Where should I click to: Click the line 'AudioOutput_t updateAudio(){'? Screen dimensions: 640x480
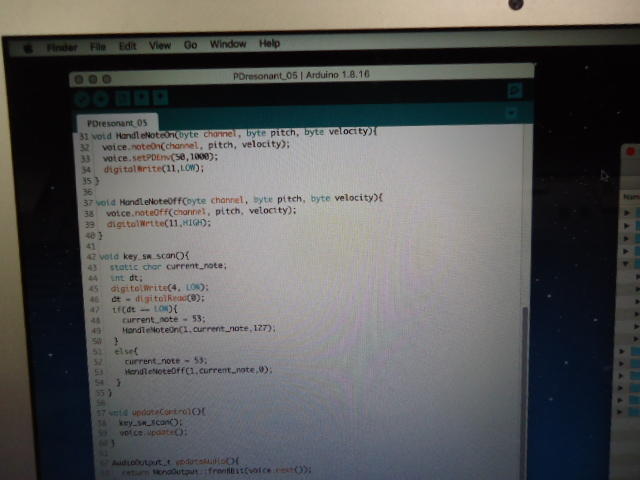(x=176, y=462)
